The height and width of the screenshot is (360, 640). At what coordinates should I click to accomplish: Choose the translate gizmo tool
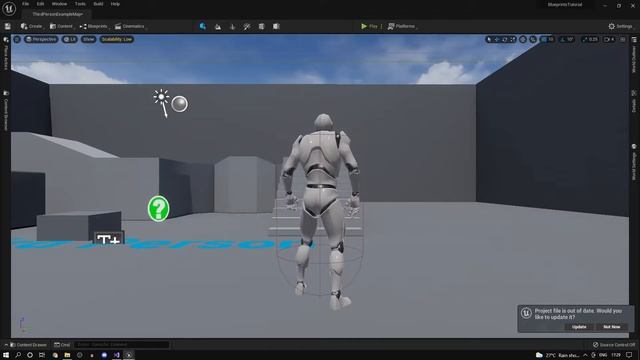click(x=497, y=40)
